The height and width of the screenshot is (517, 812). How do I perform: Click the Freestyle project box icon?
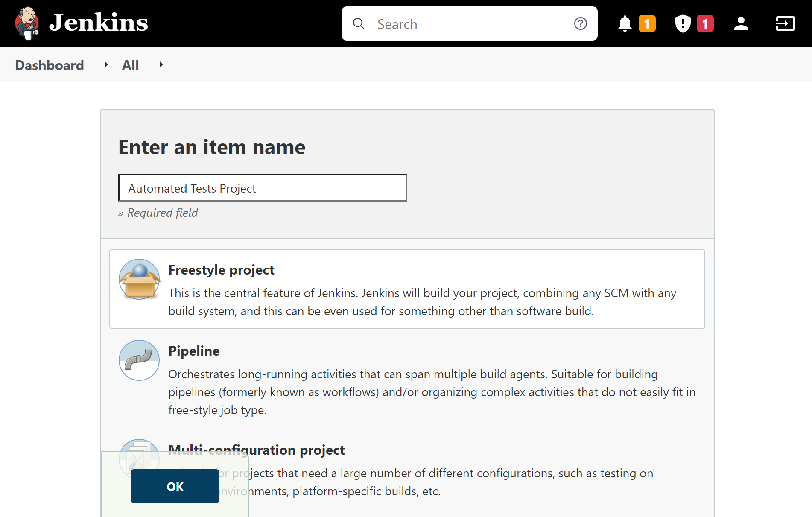point(139,279)
